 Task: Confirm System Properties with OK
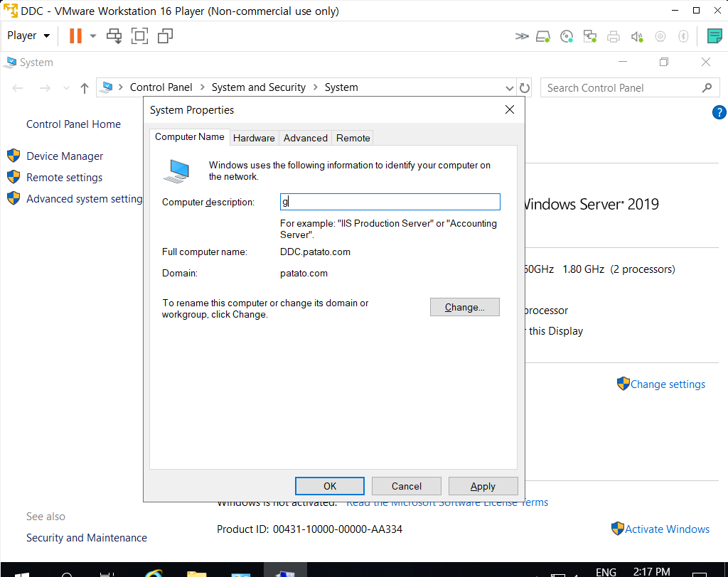click(330, 486)
